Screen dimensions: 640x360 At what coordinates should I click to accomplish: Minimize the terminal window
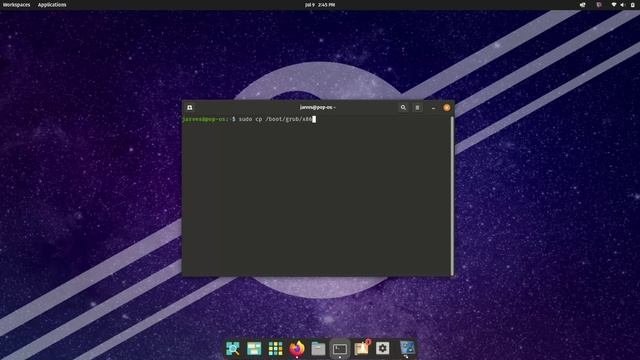tap(433, 108)
